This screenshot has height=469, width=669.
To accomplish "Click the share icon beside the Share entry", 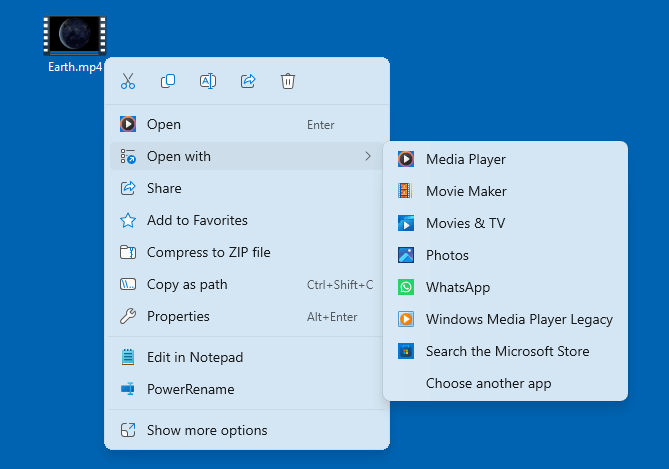I will pos(128,188).
